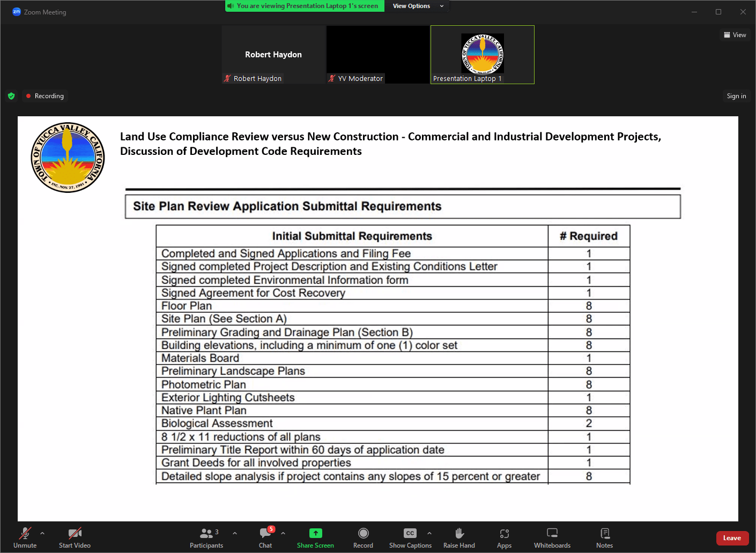Screen dimensions: 756x553
Task: Click the "Floor Plan" table row
Action: click(392, 306)
